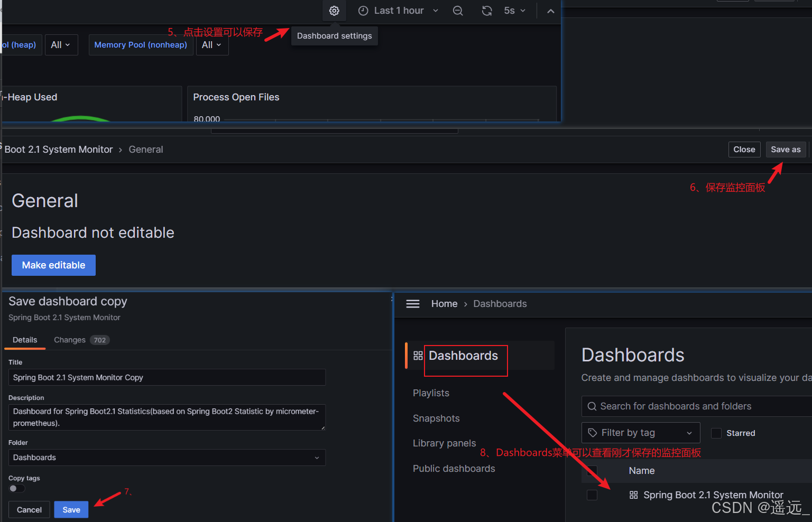The image size is (812, 522).
Task: Click the Make editable button
Action: [x=53, y=265]
